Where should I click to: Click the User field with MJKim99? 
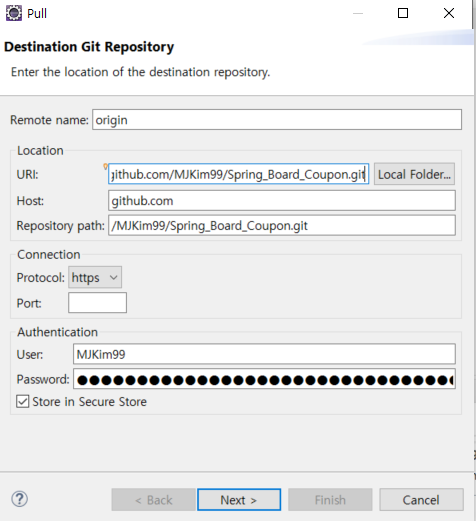[x=264, y=354]
